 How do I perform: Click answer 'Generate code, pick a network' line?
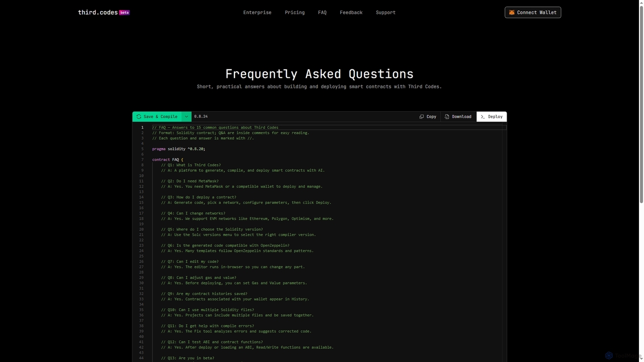pos(246,203)
